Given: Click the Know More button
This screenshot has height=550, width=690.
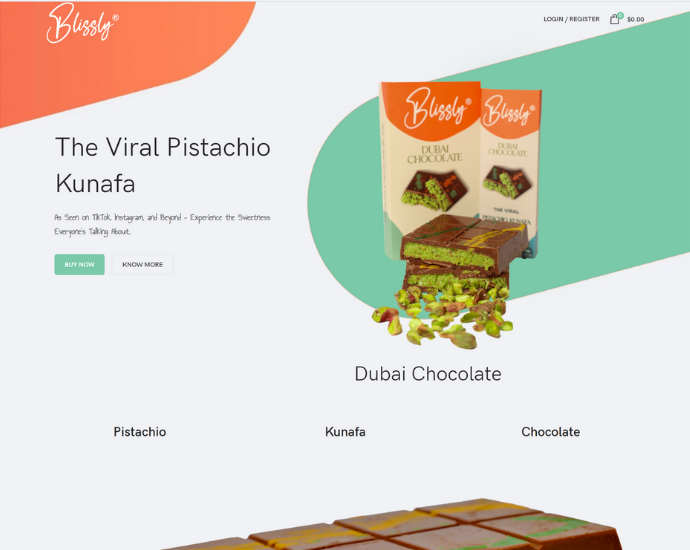Looking at the screenshot, I should 143,264.
